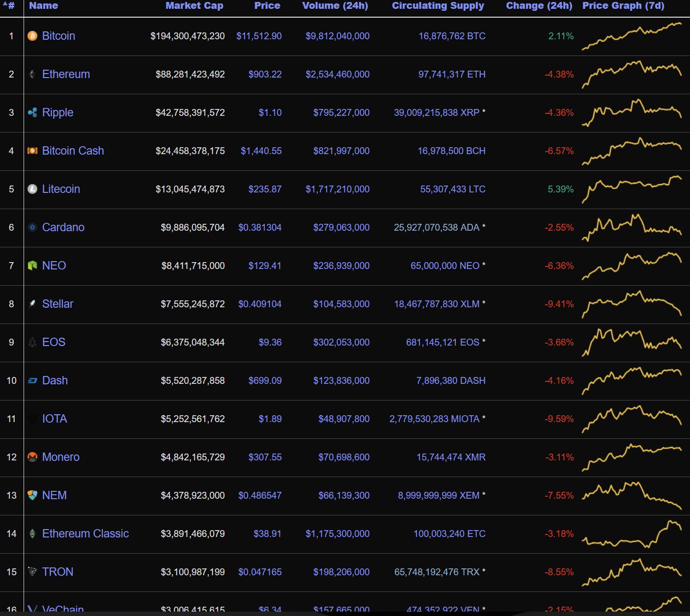Open the Ripple coin page link
Screen dimensions: 690x616
point(57,112)
